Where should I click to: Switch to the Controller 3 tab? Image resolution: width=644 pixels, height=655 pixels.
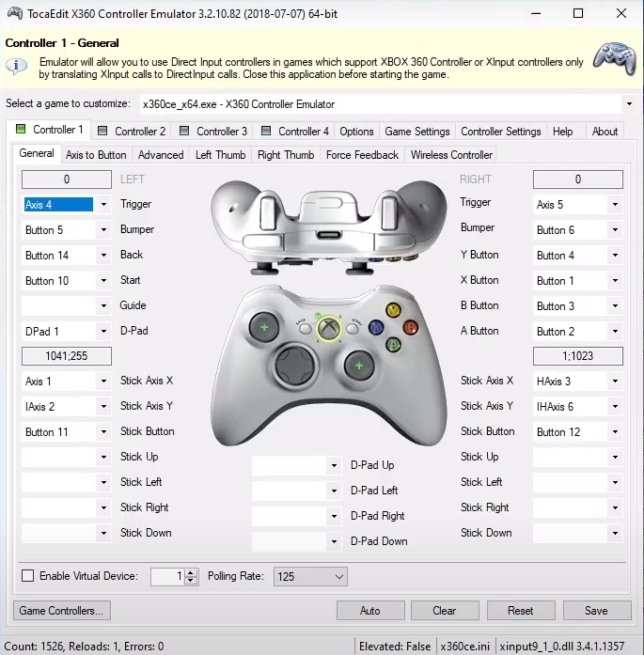(213, 132)
